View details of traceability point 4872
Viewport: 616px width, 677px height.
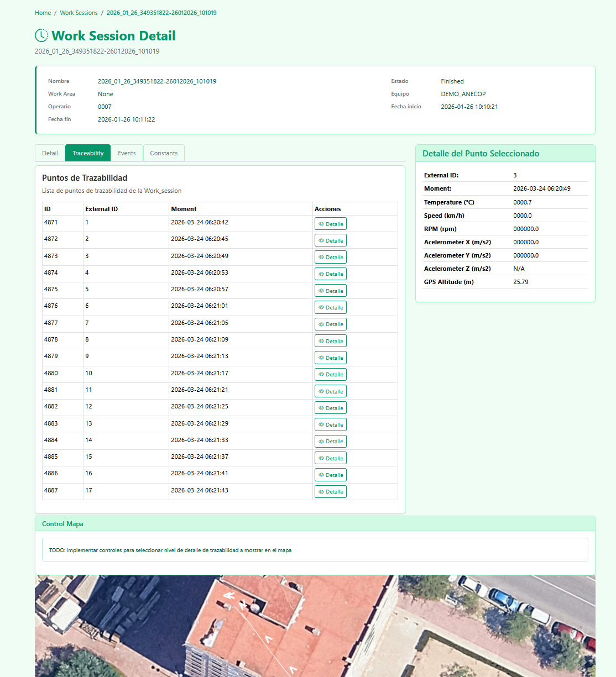[331, 241]
